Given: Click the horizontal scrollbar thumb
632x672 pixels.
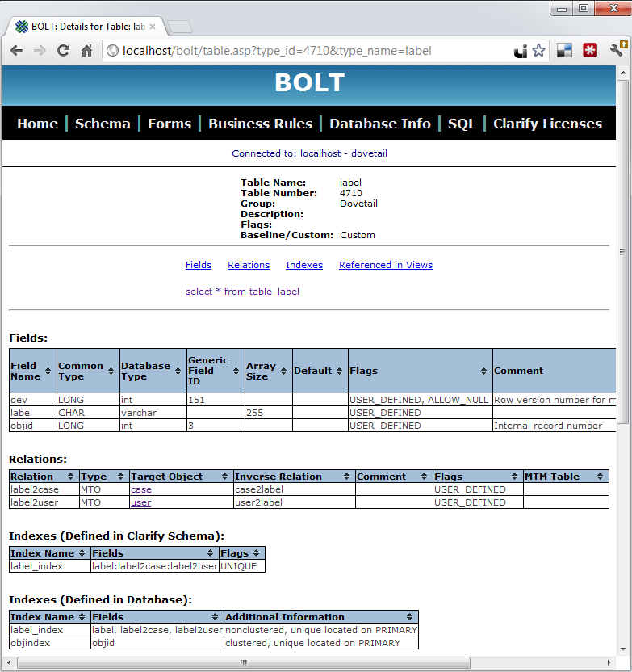Looking at the screenshot, I should tap(243, 662).
